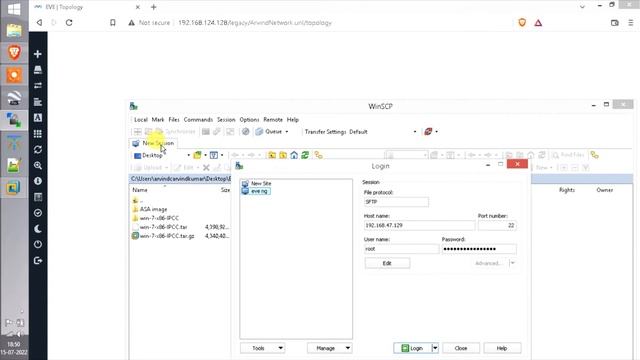Screen dimensions: 640x360
Task: Click EVE sidebar Refresh topology icon
Action: (38, 149)
